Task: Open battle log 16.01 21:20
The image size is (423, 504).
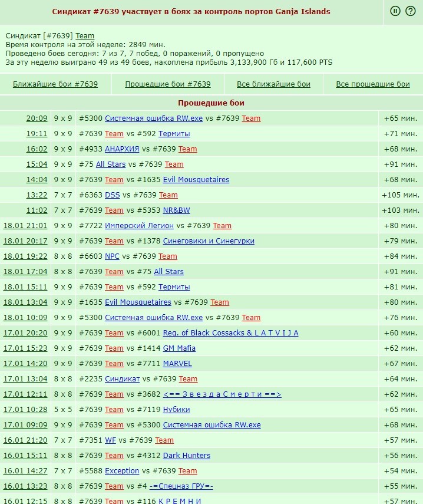Action: pos(25,440)
